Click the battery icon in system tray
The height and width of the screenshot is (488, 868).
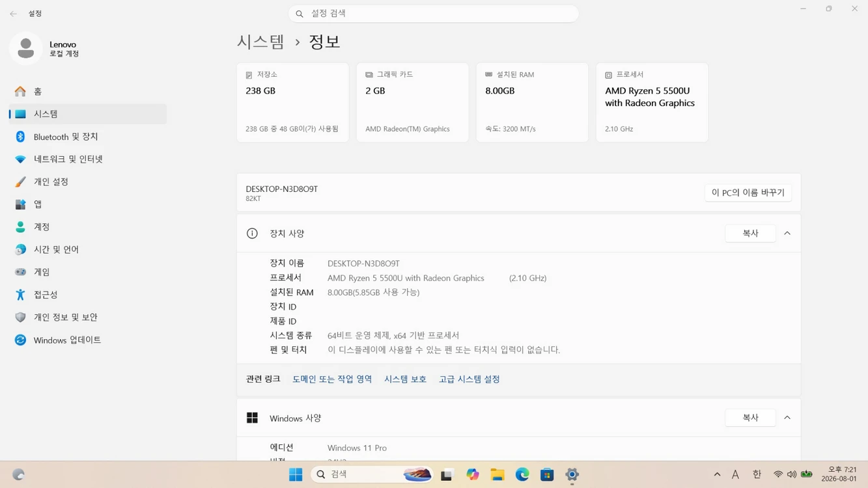[807, 474]
